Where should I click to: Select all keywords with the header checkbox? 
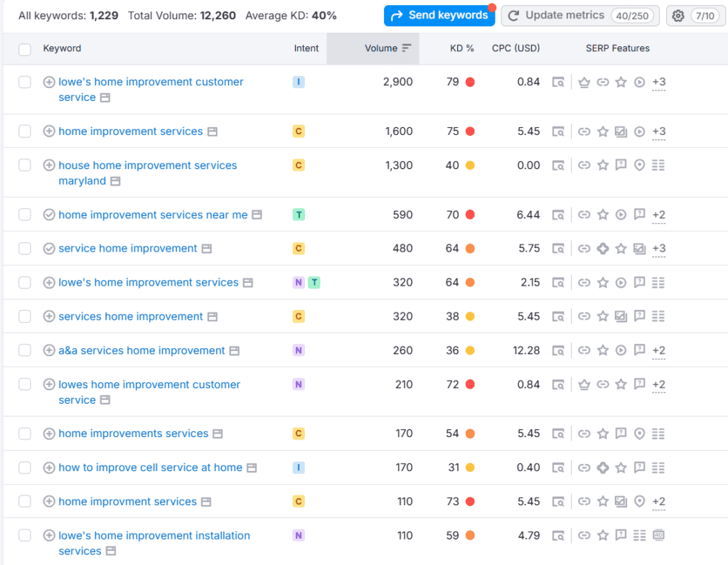click(x=25, y=48)
